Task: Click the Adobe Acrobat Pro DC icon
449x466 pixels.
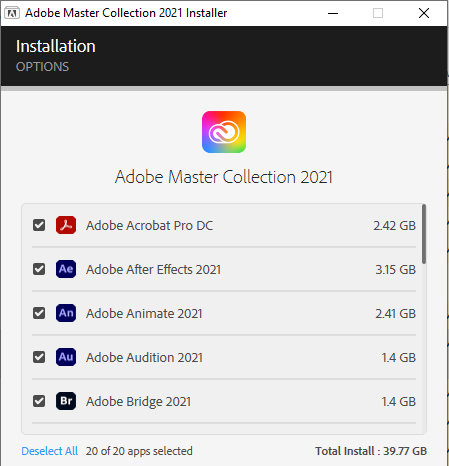Action: [66, 225]
